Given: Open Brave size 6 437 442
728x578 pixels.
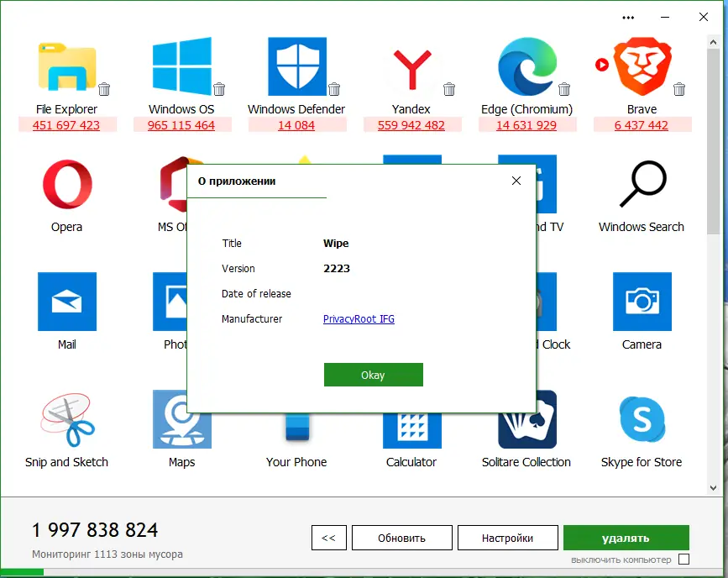Looking at the screenshot, I should pyautogui.click(x=642, y=125).
